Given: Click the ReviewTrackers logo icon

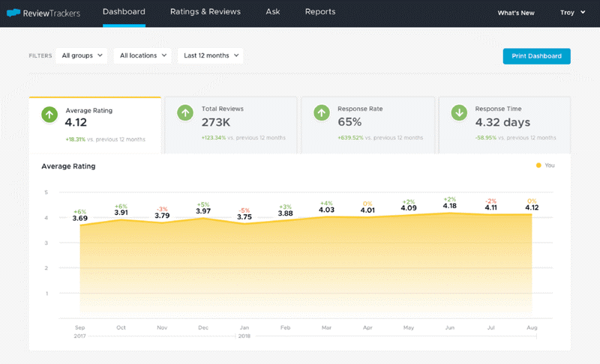Looking at the screenshot, I should pyautogui.click(x=13, y=13).
